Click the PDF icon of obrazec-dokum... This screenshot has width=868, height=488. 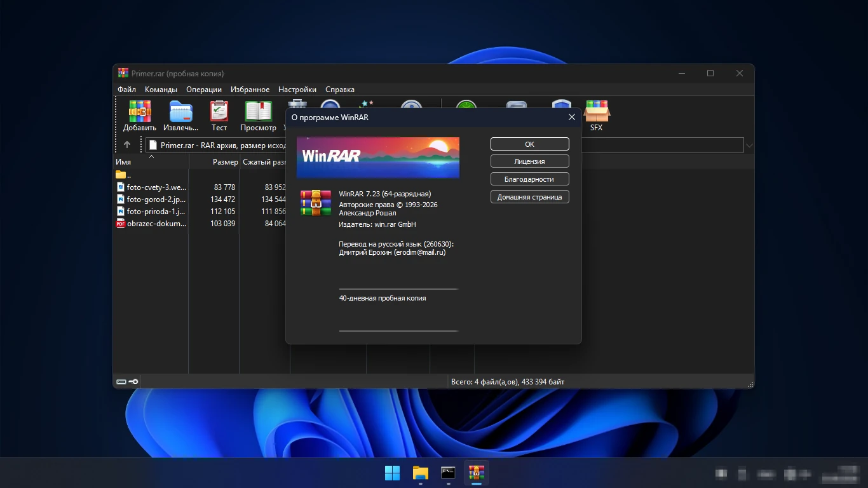click(x=121, y=223)
